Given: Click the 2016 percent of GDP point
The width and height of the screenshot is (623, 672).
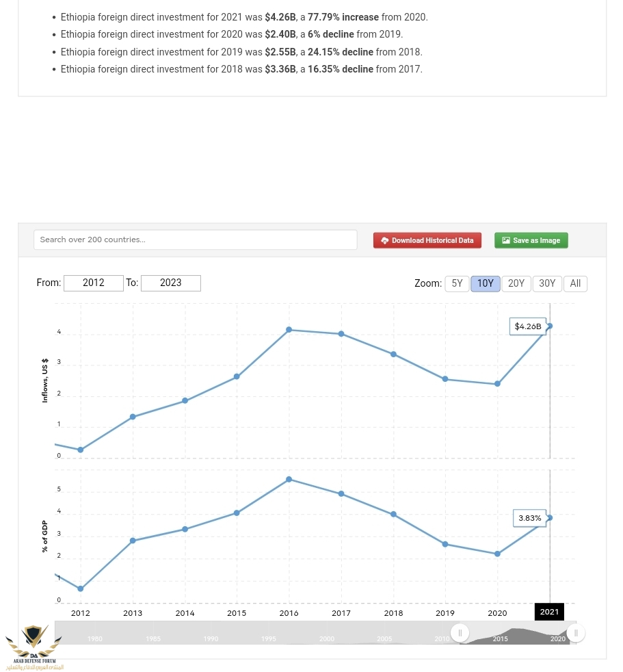Looking at the screenshot, I should pyautogui.click(x=289, y=479).
